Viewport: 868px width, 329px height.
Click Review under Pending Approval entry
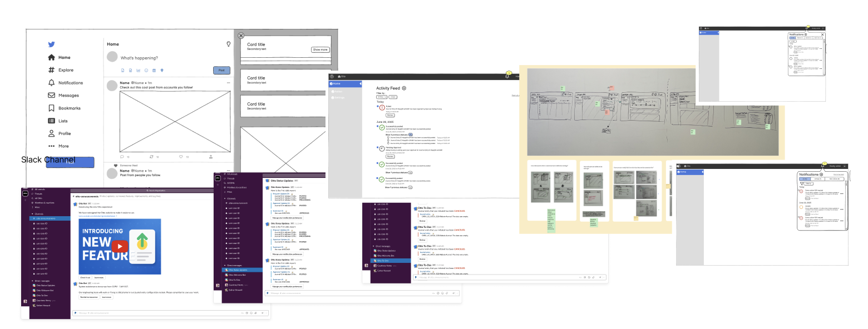pyautogui.click(x=390, y=156)
